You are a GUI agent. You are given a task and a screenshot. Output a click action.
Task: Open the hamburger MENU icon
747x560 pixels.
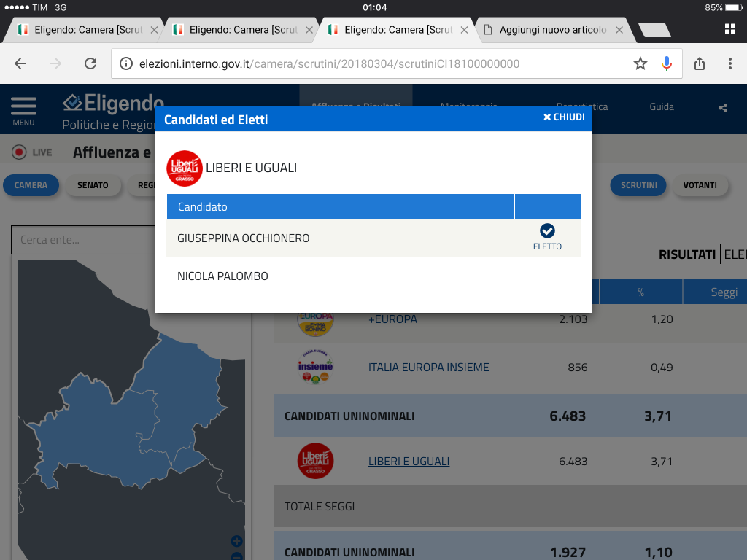tap(23, 110)
